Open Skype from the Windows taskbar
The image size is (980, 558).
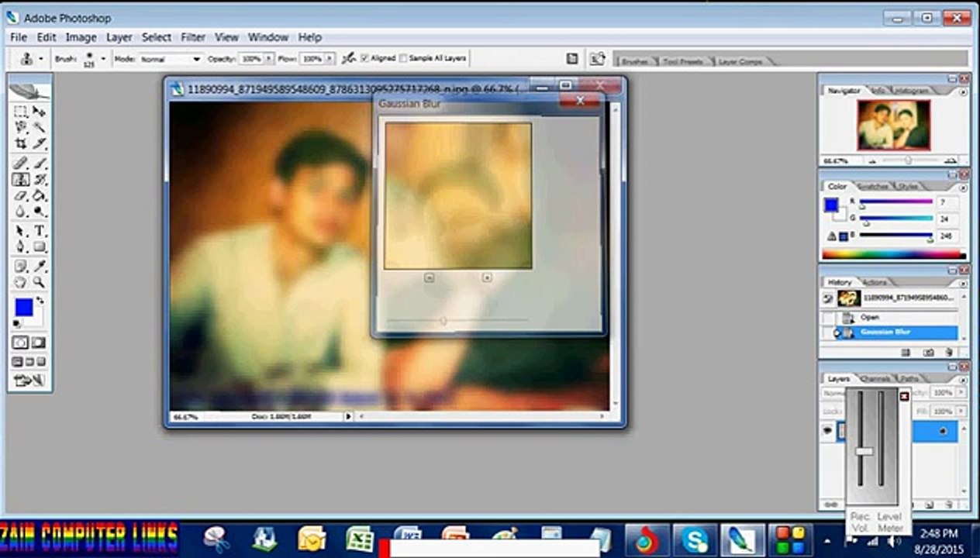point(695,539)
